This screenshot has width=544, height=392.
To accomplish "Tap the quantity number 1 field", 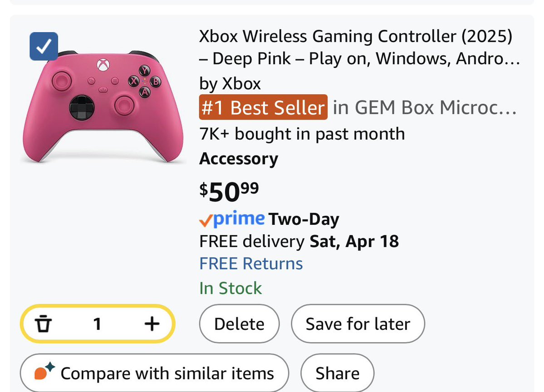I will pos(97,324).
